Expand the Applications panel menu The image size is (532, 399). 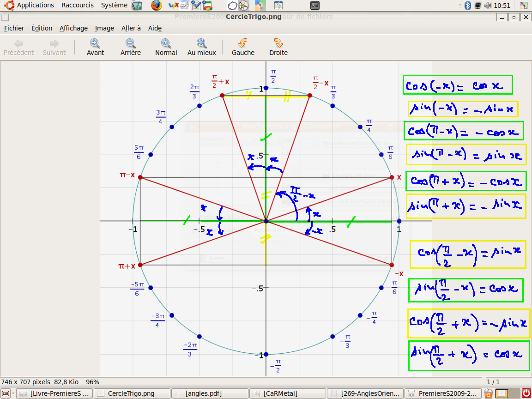pos(35,5)
